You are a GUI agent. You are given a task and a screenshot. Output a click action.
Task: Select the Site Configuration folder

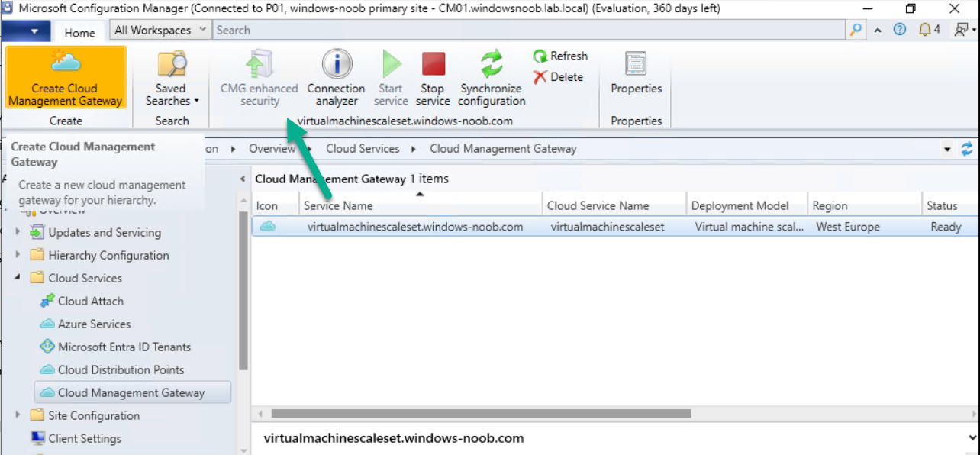click(94, 416)
